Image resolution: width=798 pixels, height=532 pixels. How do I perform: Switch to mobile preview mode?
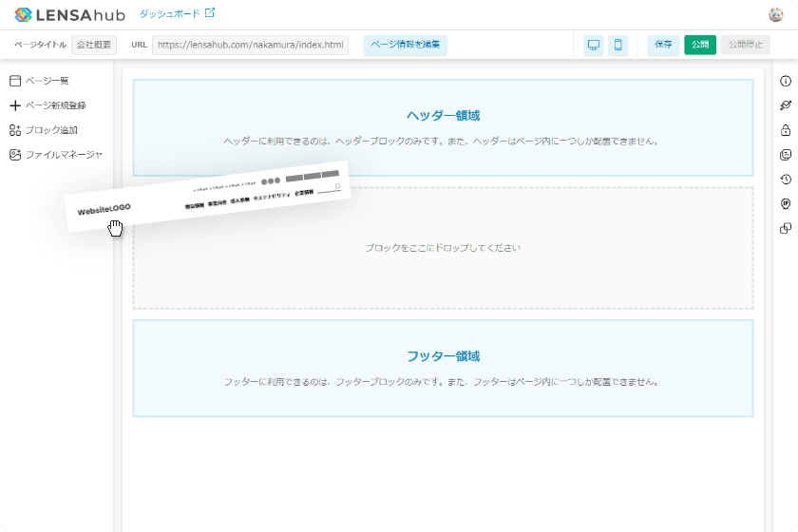click(x=617, y=45)
